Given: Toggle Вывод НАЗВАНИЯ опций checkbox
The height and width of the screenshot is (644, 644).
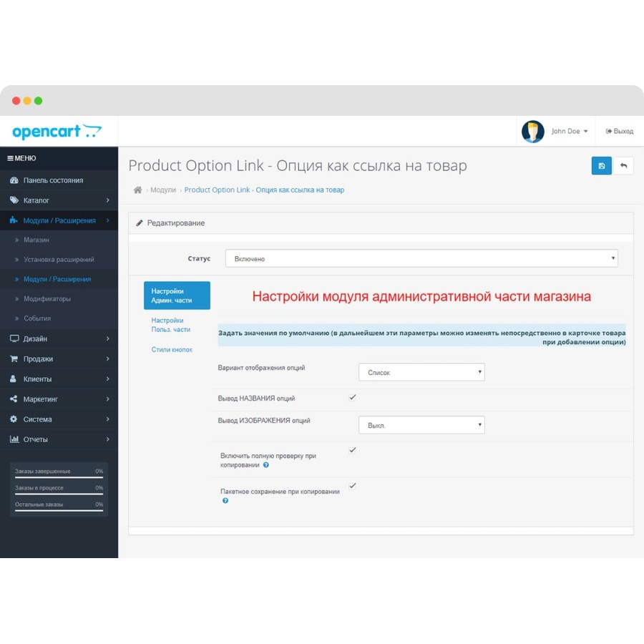Looking at the screenshot, I should tap(352, 397).
